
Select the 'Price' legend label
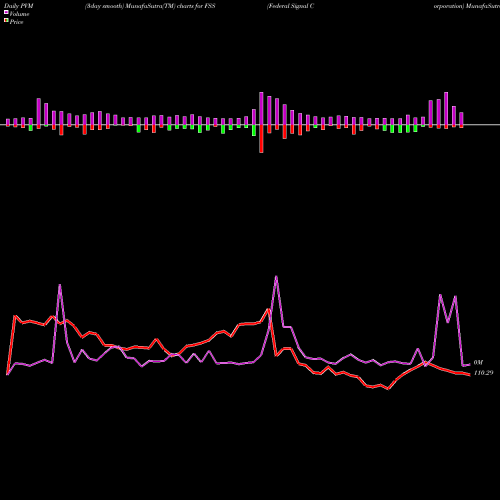tap(16, 22)
